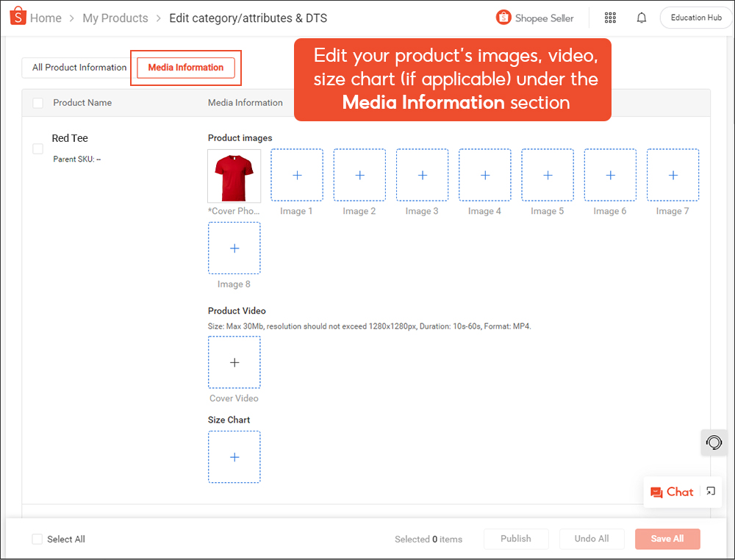Add a photo to Image 3 slot
The width and height of the screenshot is (735, 560).
(x=423, y=175)
